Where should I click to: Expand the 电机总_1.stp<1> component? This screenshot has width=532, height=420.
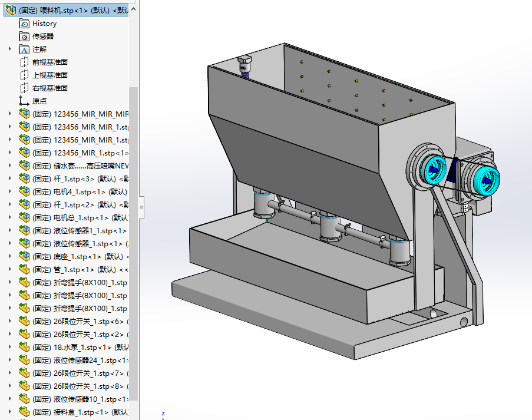(10, 217)
